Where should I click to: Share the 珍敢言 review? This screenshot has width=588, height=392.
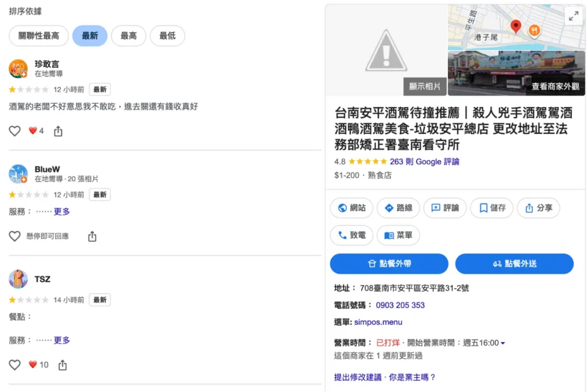pos(58,131)
